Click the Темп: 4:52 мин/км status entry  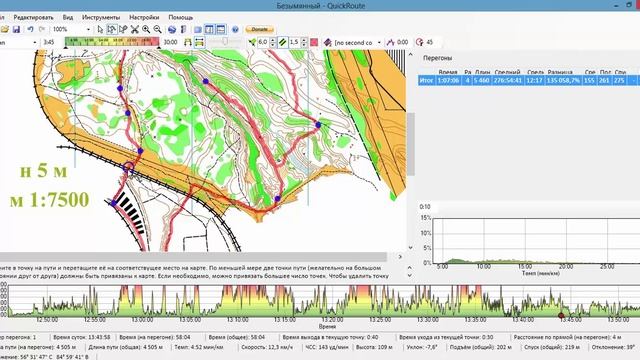click(x=199, y=347)
